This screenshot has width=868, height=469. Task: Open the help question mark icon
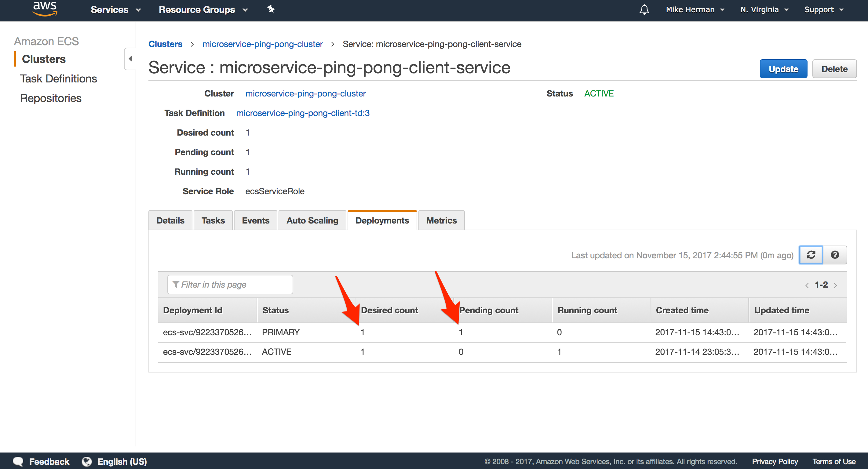click(x=835, y=255)
